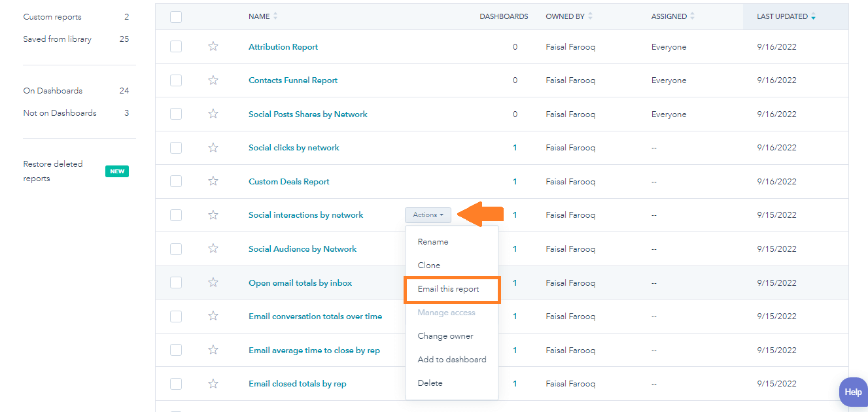The height and width of the screenshot is (412, 868).
Task: Tick the checkbox beside Email closed totals by rep
Action: pyautogui.click(x=175, y=383)
